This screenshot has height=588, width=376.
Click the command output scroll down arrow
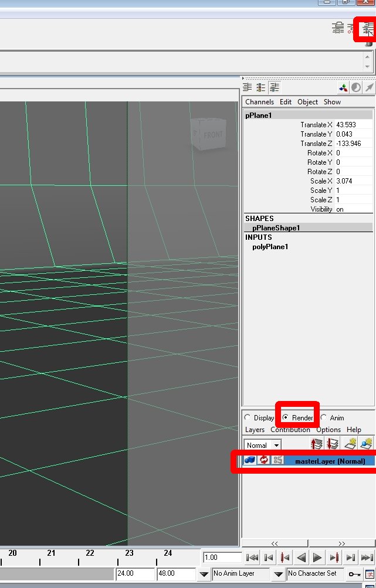(x=367, y=67)
